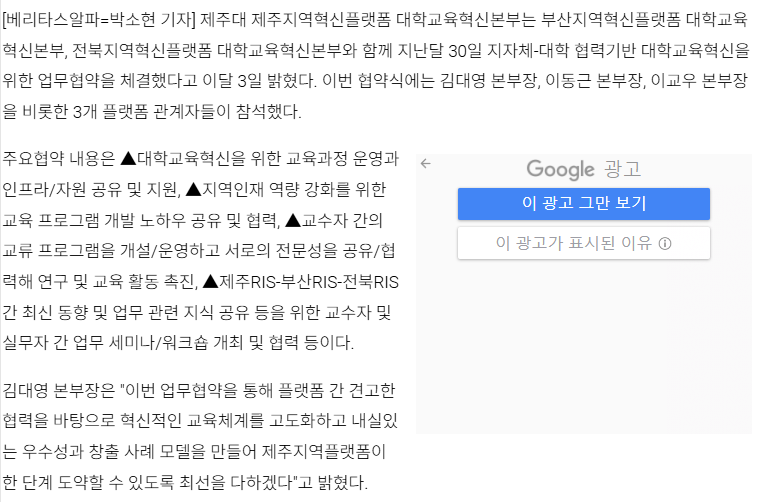Image resolution: width=766 pixels, height=502 pixels.
Task: Click the text 3개 플랫폼 관계자들이 참석했다
Action: [187, 112]
